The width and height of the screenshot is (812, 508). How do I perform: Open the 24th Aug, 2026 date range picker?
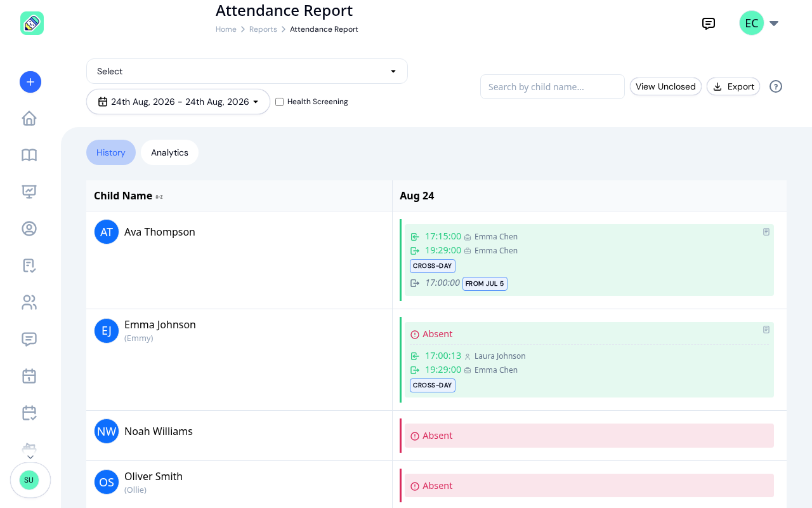(x=178, y=102)
